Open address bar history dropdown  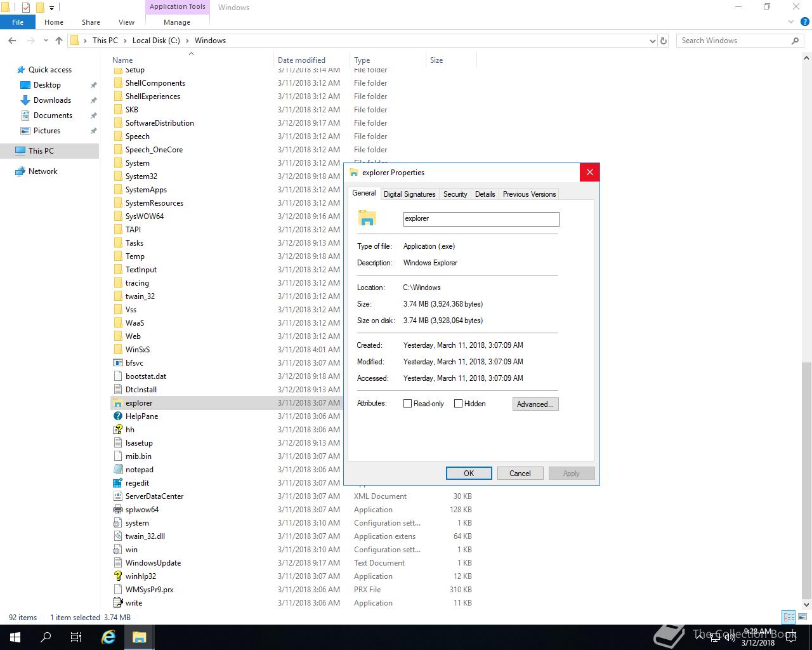[x=653, y=41]
